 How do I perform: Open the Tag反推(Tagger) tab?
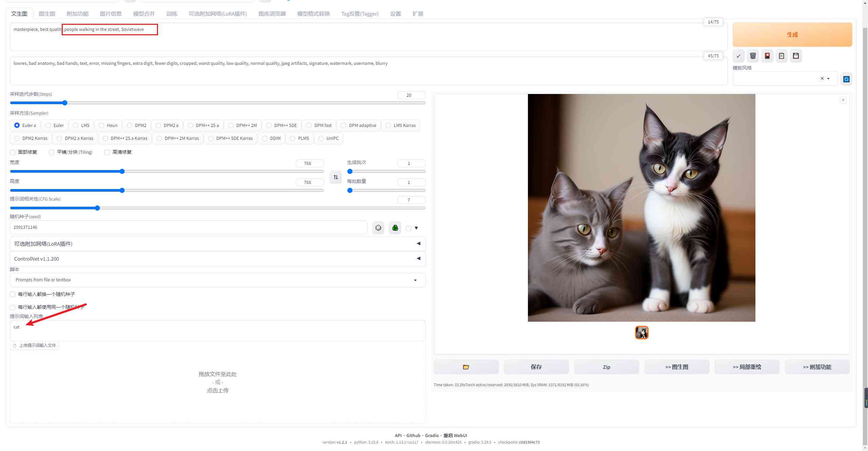[x=360, y=14]
